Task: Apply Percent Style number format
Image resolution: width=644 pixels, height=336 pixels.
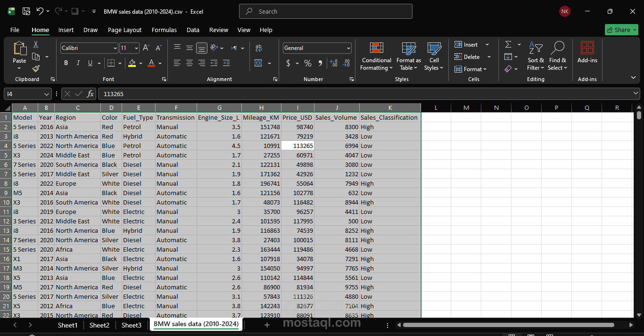Action: [x=308, y=63]
